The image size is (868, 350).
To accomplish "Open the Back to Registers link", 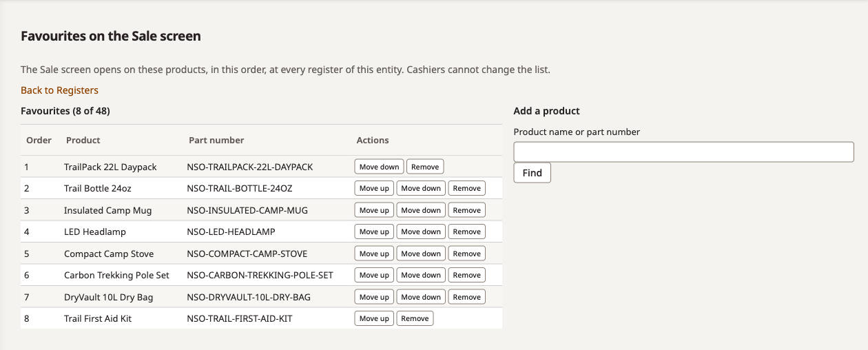I will 59,90.
